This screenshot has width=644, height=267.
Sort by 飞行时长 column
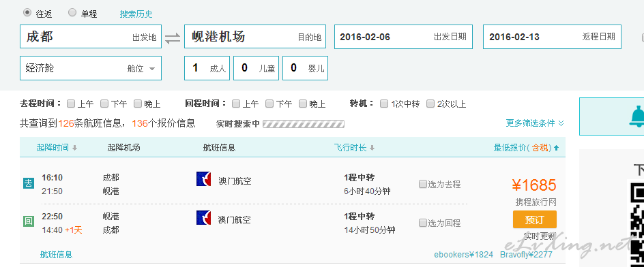[355, 148]
